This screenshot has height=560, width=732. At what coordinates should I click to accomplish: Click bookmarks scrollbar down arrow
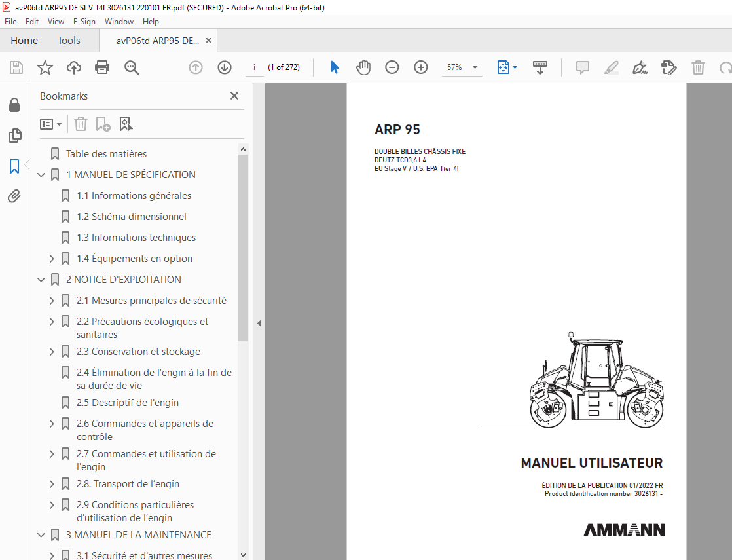243,555
